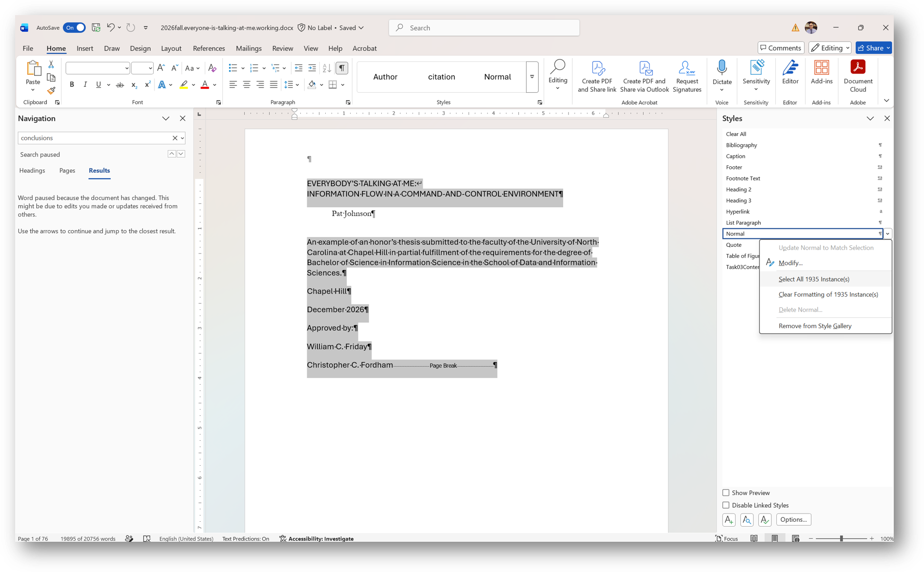Click the zoom slider handle

[x=841, y=539]
